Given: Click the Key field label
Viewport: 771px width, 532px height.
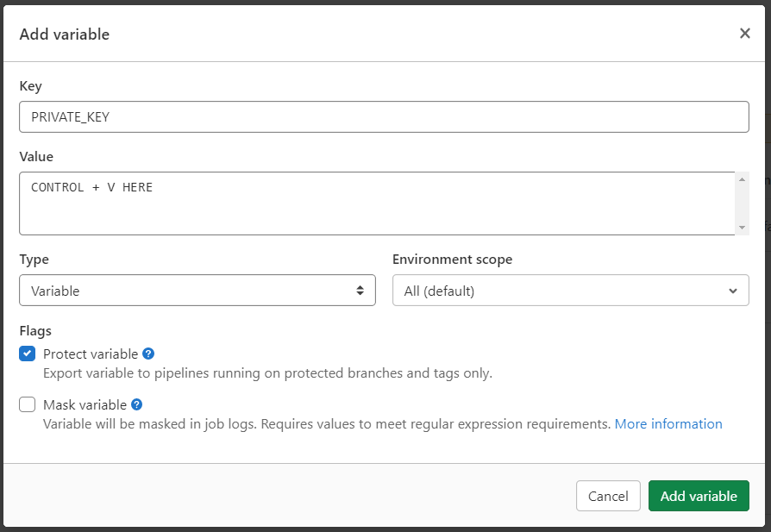Looking at the screenshot, I should click(30, 86).
